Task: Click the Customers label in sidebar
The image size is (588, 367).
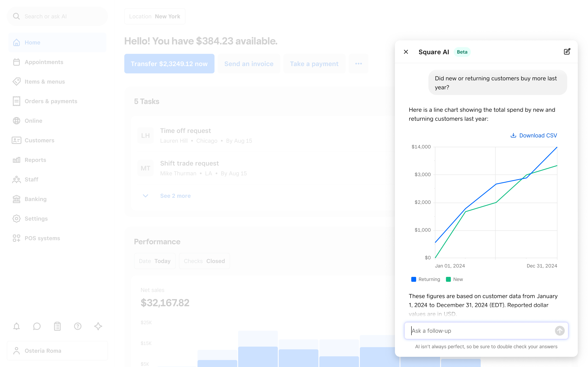Action: [39, 140]
